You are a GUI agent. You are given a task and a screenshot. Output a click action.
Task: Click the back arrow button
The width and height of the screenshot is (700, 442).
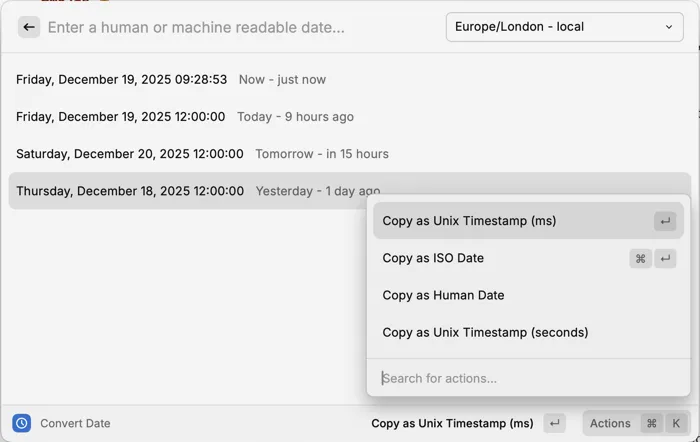click(29, 28)
